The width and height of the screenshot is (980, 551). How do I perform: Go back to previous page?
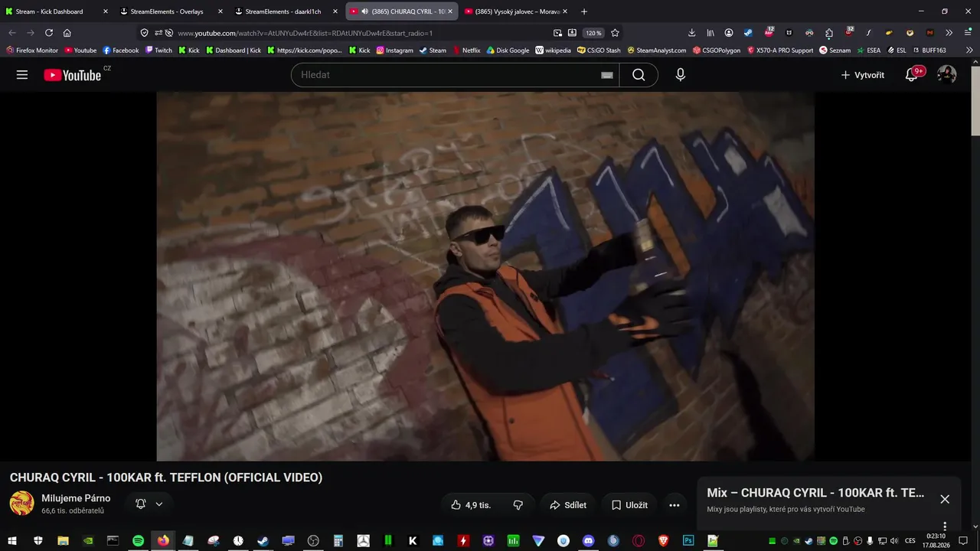pos(12,33)
